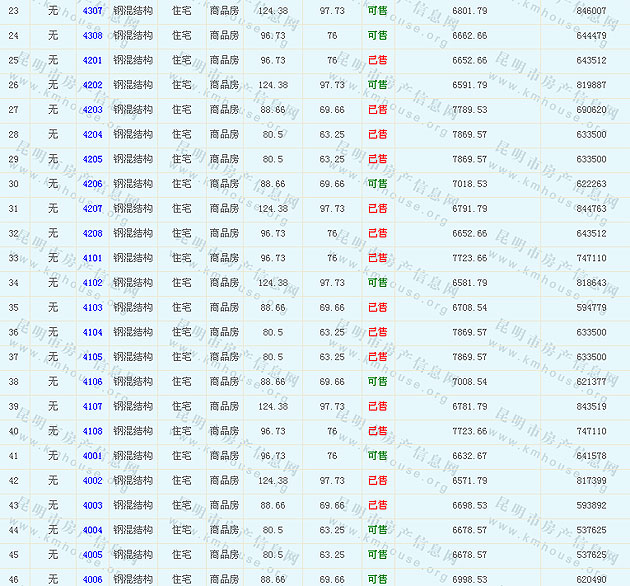Click room number 4102
Image resolution: width=630 pixels, height=586 pixels.
click(92, 283)
